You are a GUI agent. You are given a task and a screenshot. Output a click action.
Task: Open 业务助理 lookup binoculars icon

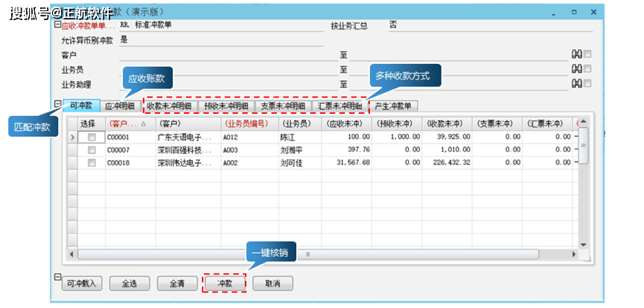coord(577,83)
